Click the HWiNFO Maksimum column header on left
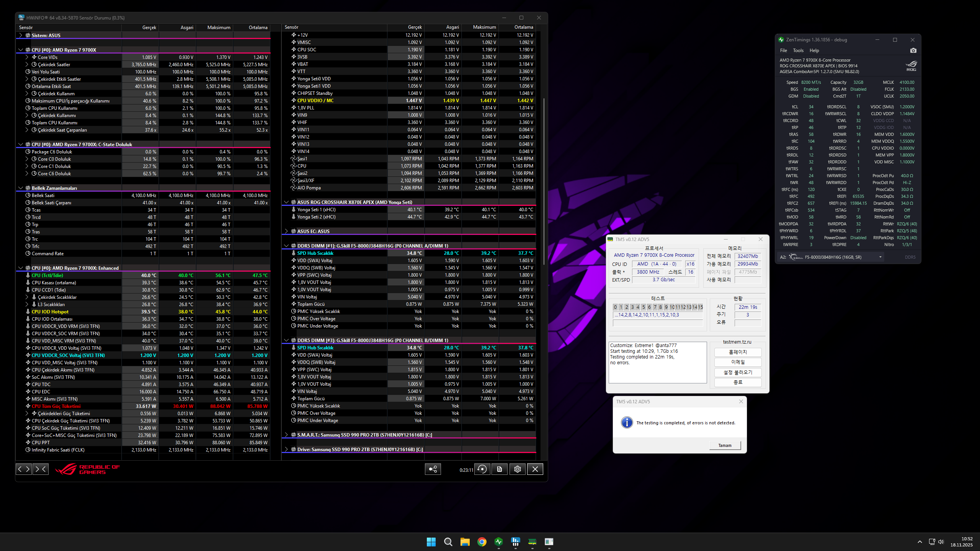 (x=214, y=28)
